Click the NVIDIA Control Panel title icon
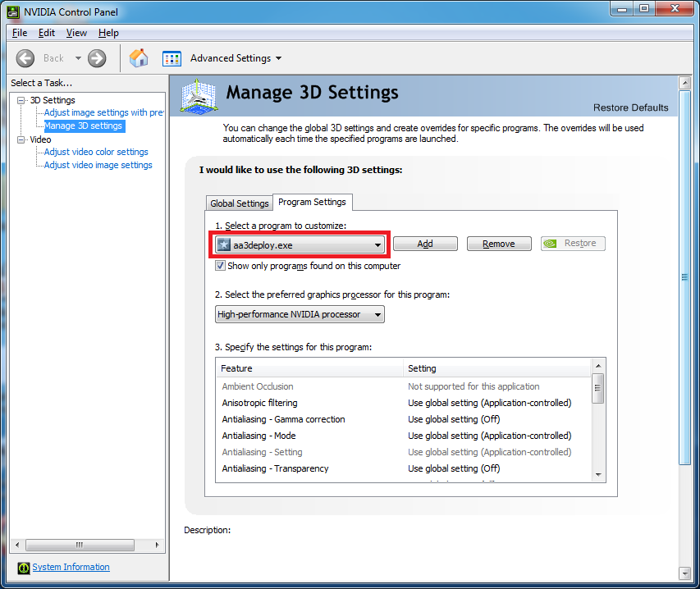 (x=13, y=12)
